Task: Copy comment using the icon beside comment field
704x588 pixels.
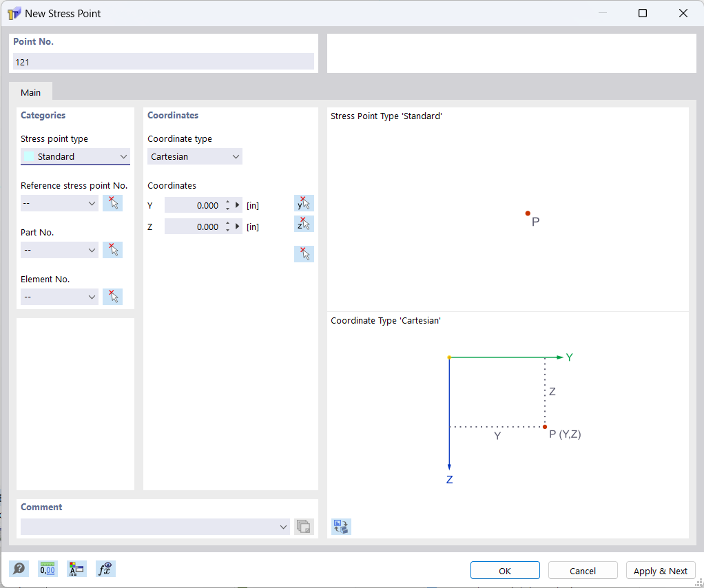Action: [x=304, y=526]
